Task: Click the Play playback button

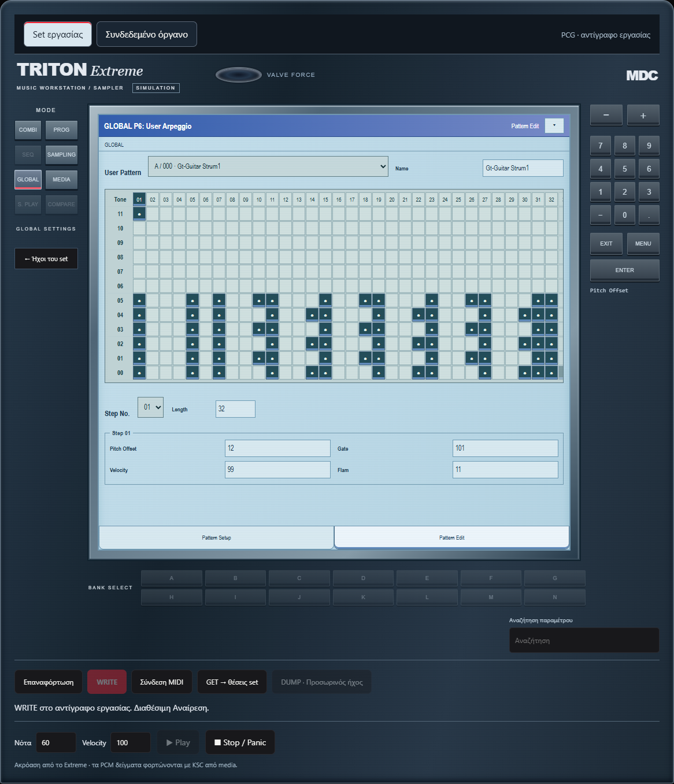Action: [178, 742]
